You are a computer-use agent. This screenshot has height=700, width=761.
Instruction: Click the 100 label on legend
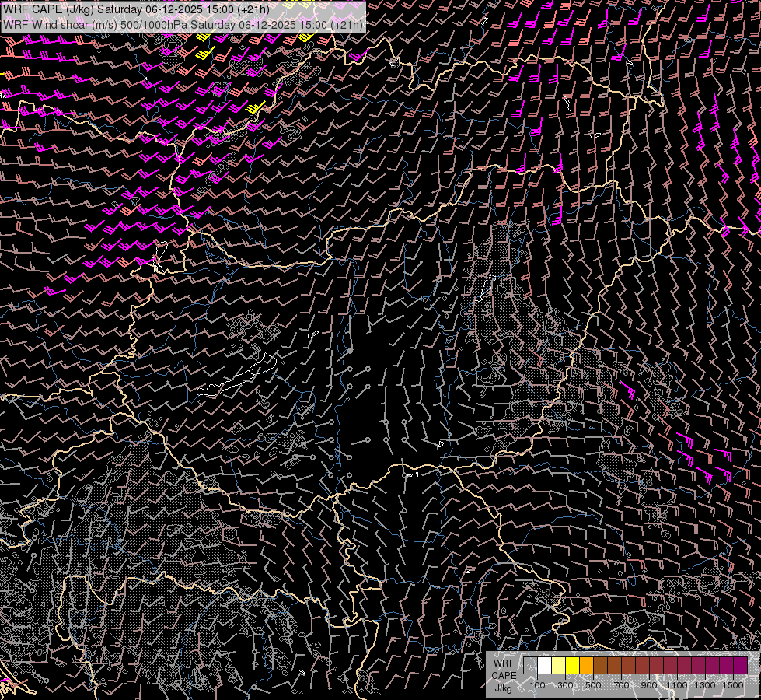click(x=537, y=685)
